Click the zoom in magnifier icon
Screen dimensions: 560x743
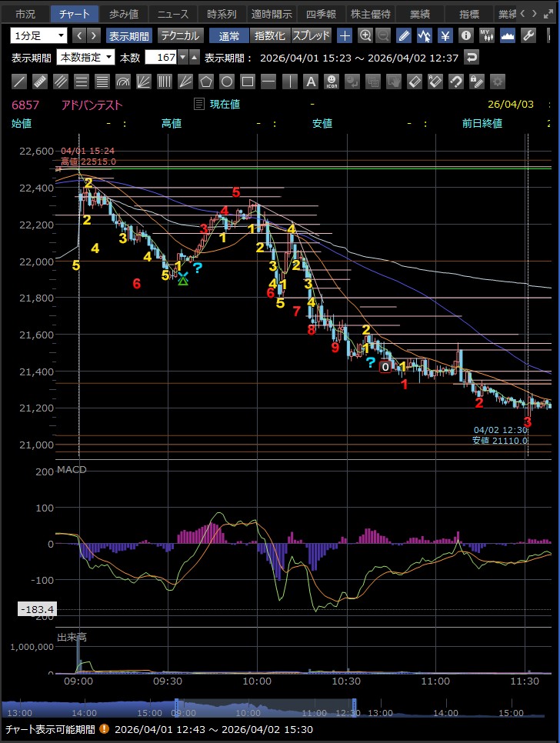(x=365, y=35)
